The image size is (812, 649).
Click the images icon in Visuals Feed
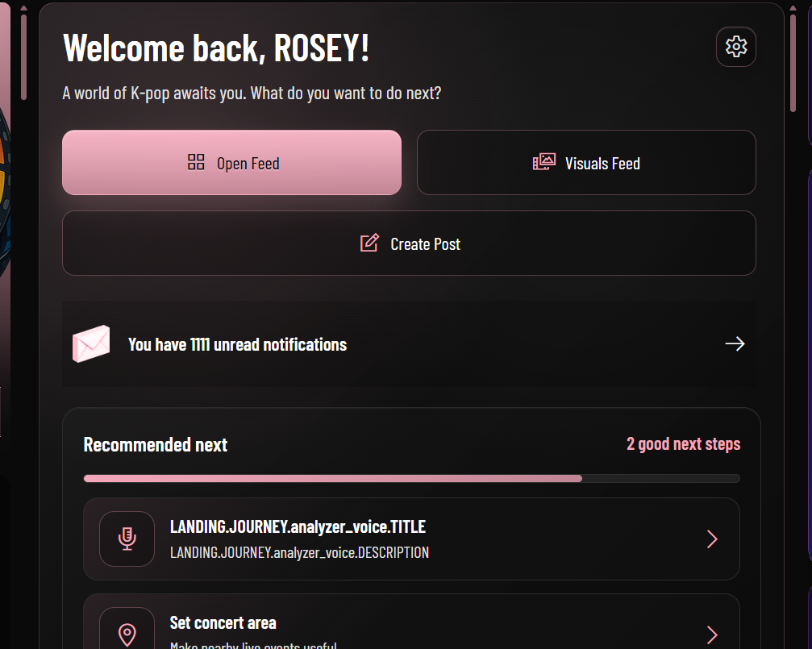click(544, 162)
